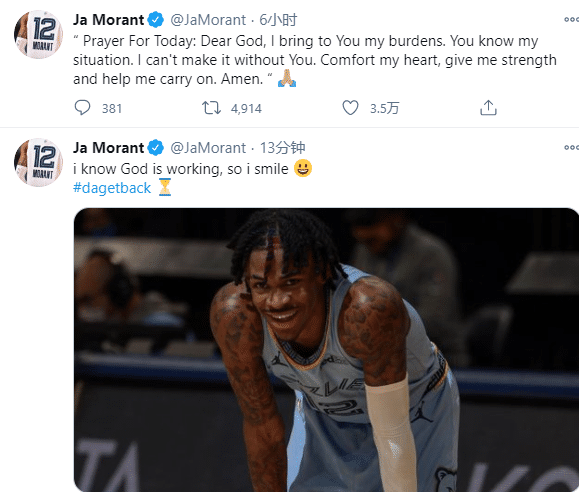Viewport: 579px width, 492px height.
Task: Open the more options dots on the first tweet
Action: (x=572, y=20)
